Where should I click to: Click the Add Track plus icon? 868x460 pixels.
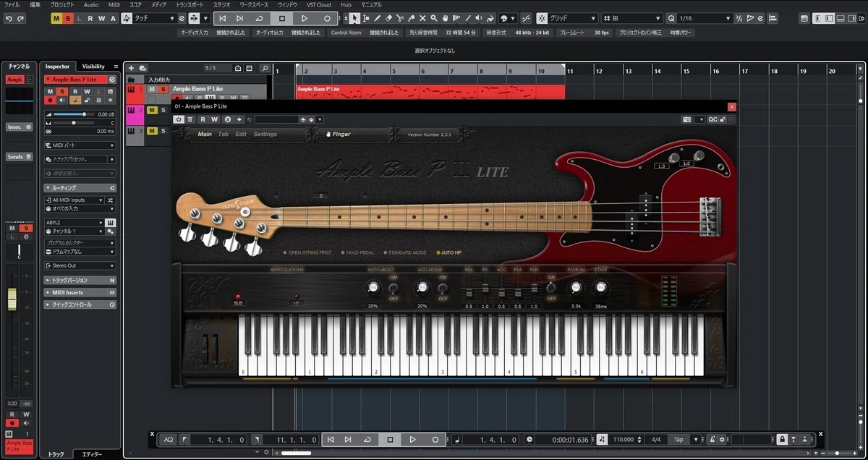[132, 68]
